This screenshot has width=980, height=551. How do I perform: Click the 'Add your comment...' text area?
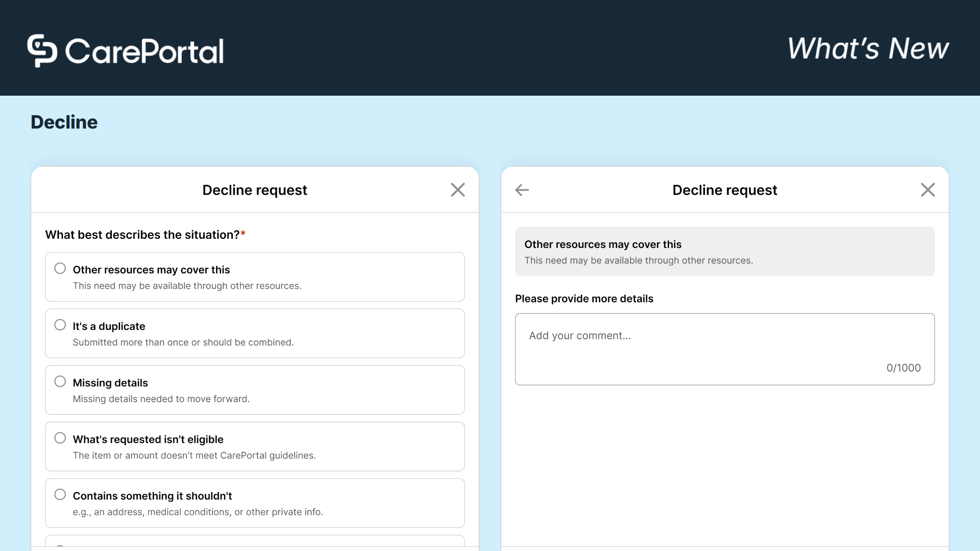[725, 349]
